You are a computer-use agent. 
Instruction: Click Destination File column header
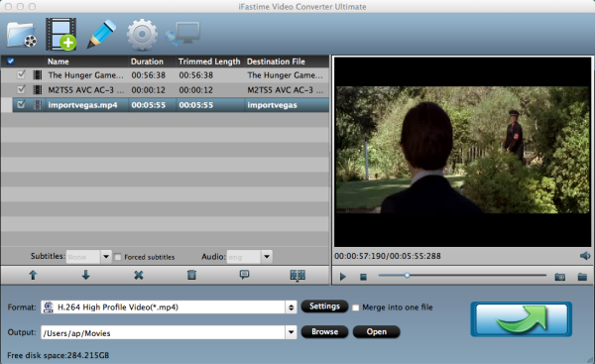[x=276, y=61]
